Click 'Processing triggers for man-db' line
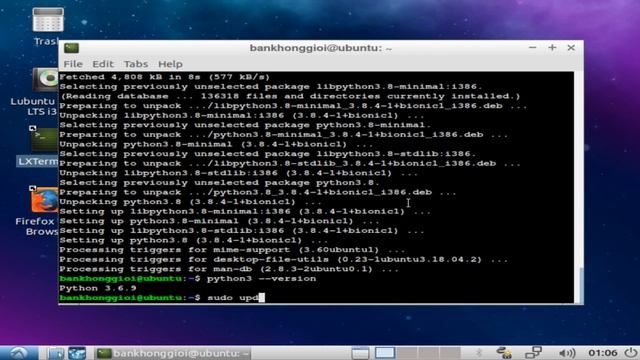 pyautogui.click(x=229, y=269)
